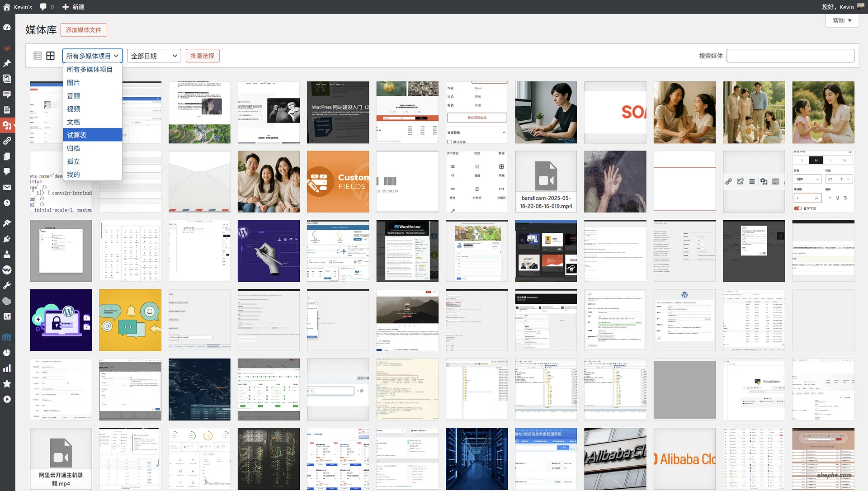Select 图片 from the media type menu
Screen dimensions: 868x491
click(x=74, y=82)
